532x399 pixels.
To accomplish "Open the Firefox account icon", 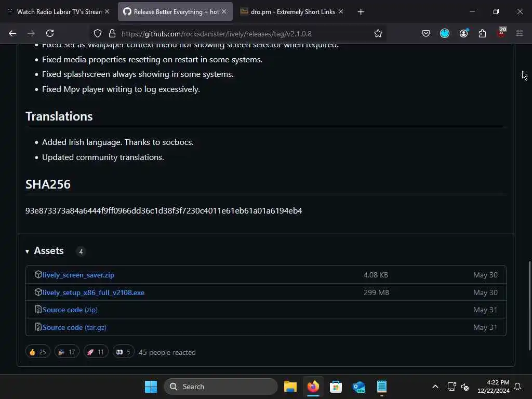I will coord(463,33).
